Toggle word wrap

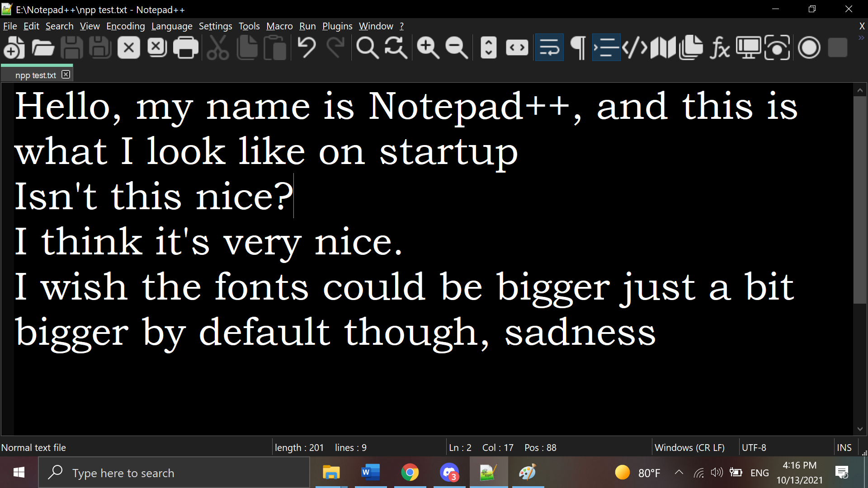[x=549, y=47]
